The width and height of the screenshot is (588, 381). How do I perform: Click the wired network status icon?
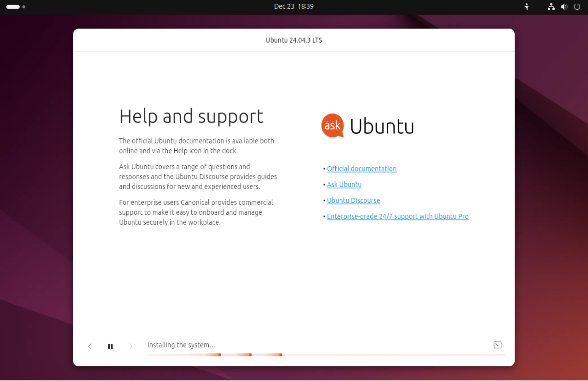click(x=551, y=6)
